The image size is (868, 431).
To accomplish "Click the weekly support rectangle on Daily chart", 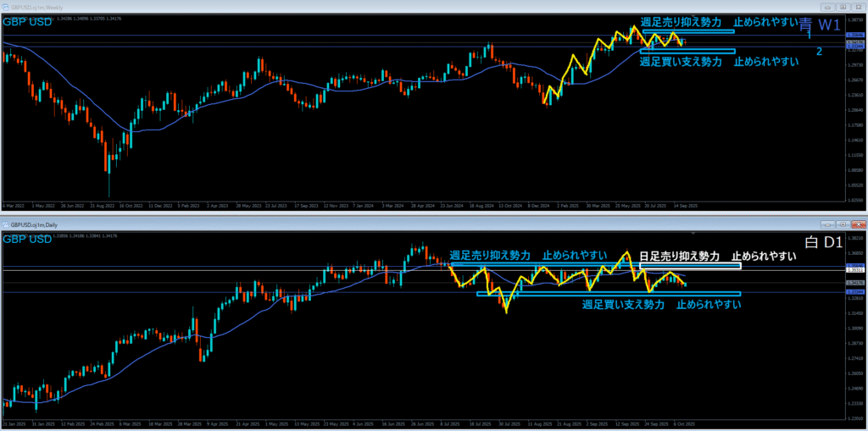I will [609, 294].
